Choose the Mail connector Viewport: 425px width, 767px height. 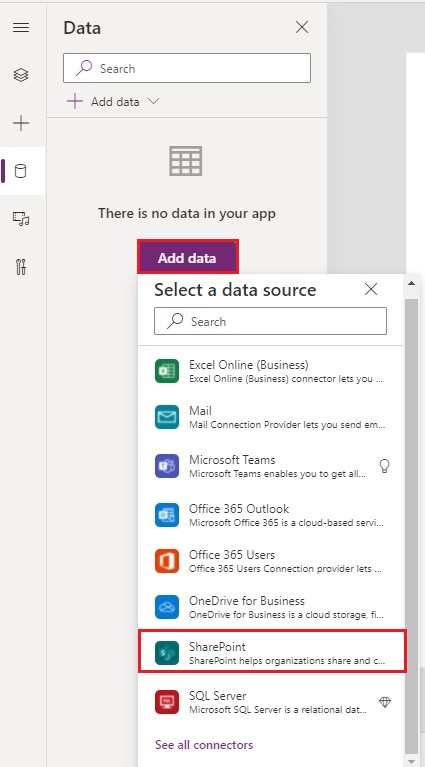[x=271, y=417]
